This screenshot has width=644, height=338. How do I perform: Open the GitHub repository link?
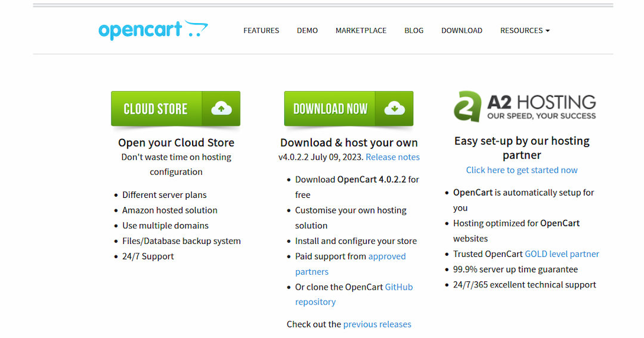pos(354,294)
